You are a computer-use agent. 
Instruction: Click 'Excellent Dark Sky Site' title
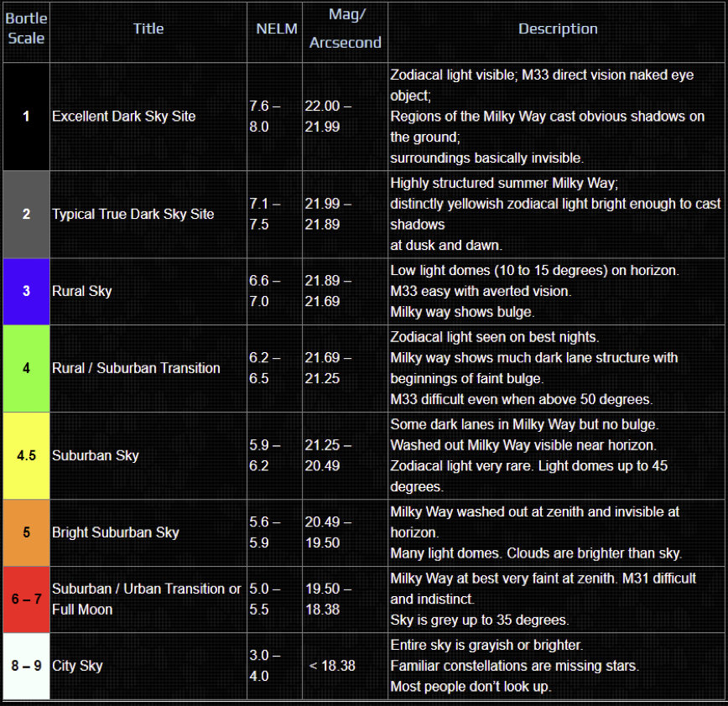click(x=123, y=116)
